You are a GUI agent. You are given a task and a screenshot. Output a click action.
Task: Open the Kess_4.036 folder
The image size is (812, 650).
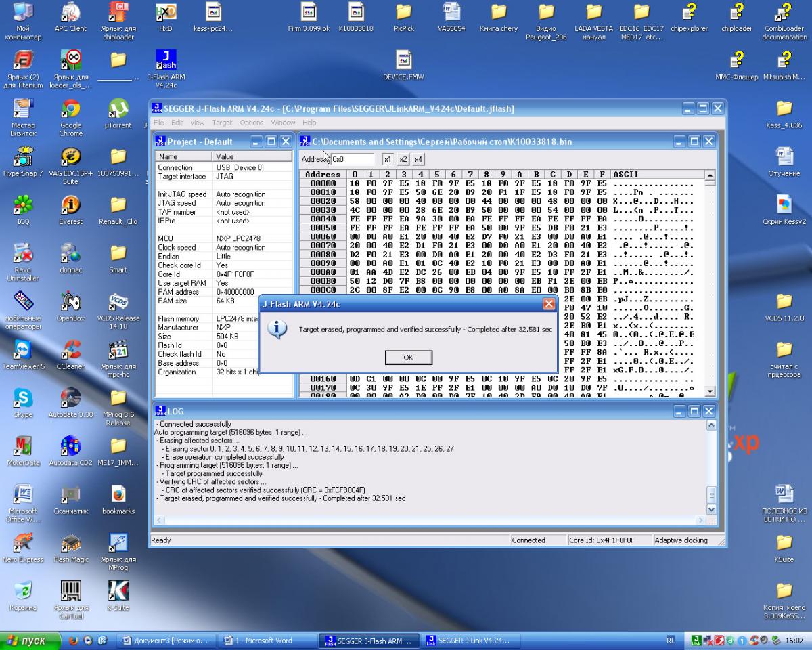click(x=784, y=108)
